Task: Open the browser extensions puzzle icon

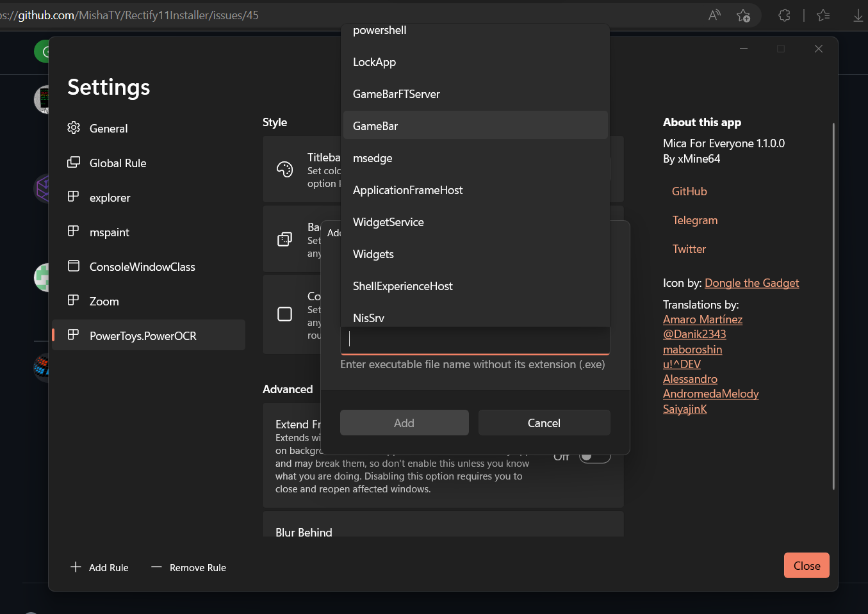Action: 784,15
